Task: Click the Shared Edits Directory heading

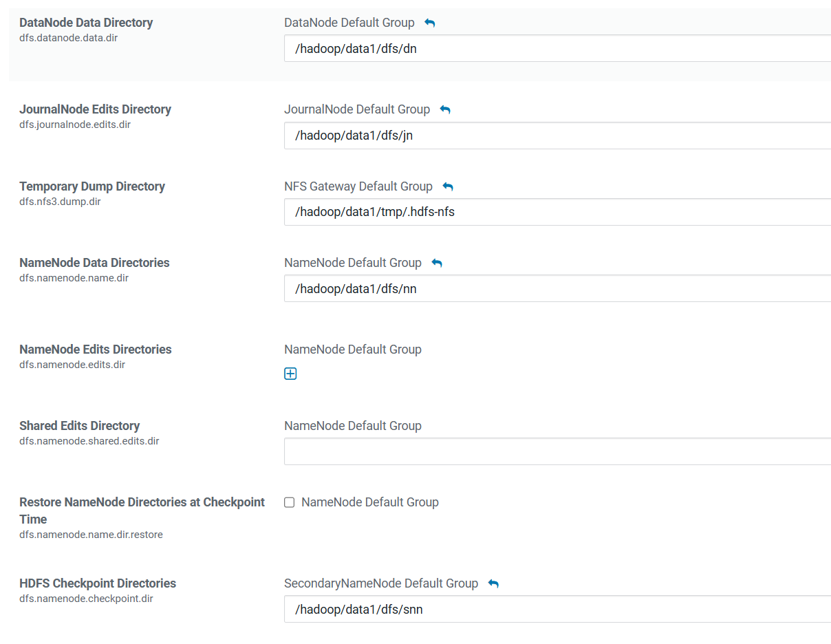Action: 80,426
